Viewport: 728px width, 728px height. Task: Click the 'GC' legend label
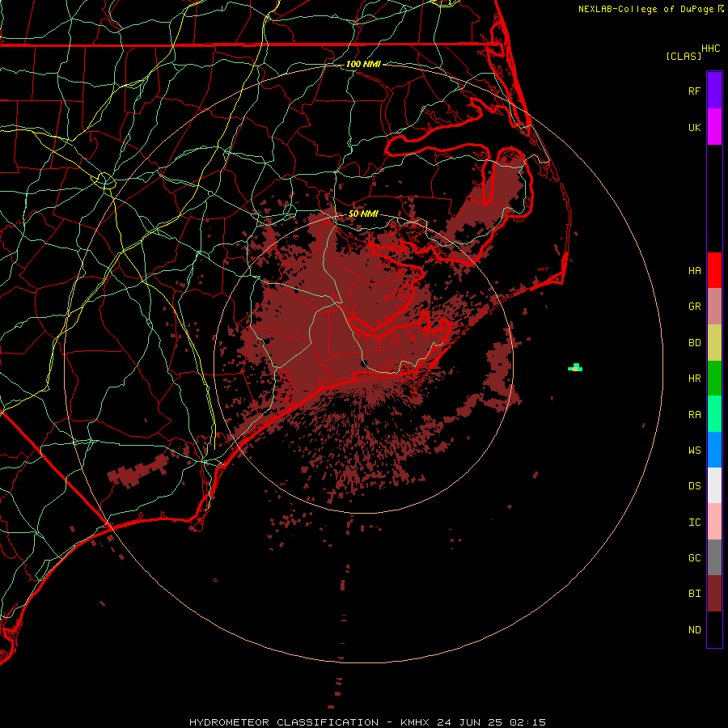pyautogui.click(x=694, y=558)
